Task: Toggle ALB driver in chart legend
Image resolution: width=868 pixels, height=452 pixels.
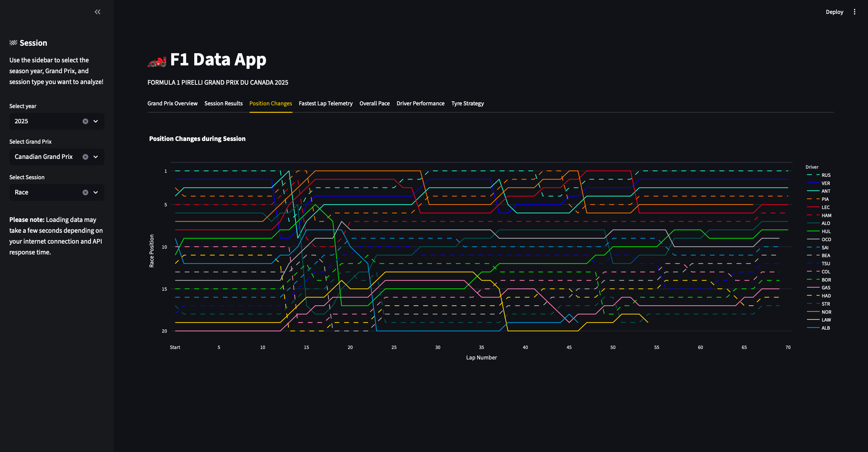Action: tap(819, 328)
